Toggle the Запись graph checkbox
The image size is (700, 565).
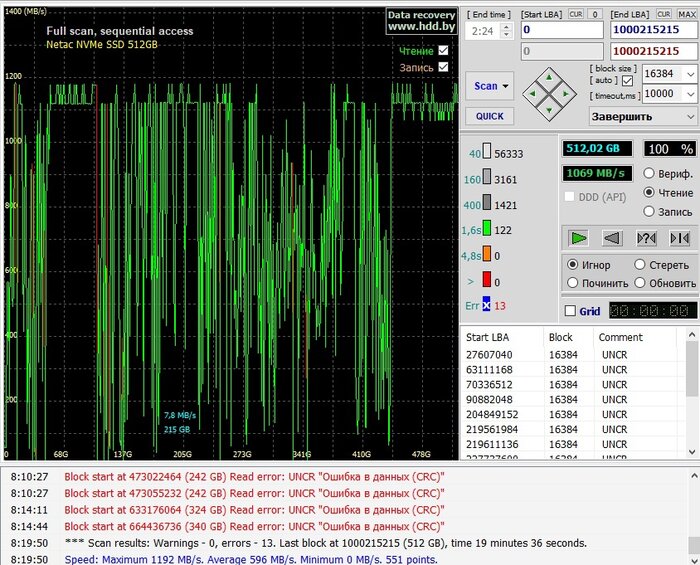click(x=443, y=67)
